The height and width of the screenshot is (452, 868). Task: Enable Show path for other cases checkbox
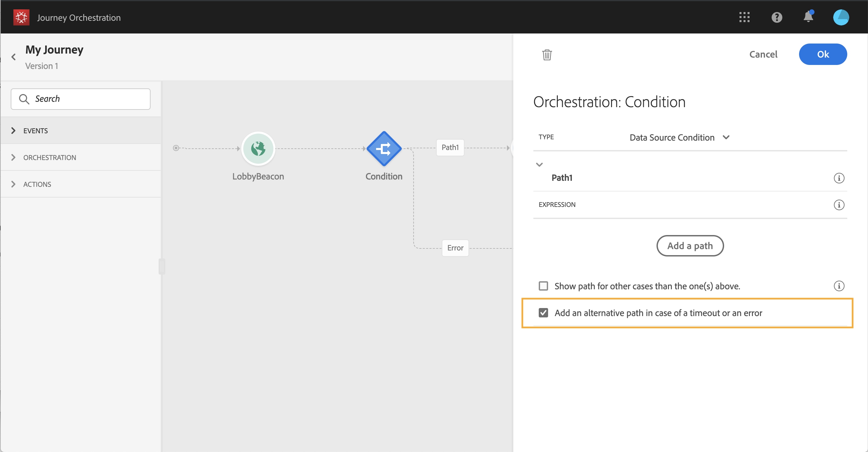543,286
